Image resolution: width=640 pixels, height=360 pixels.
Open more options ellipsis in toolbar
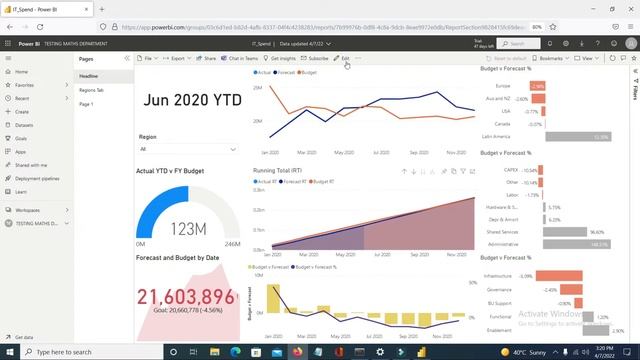coord(358,58)
